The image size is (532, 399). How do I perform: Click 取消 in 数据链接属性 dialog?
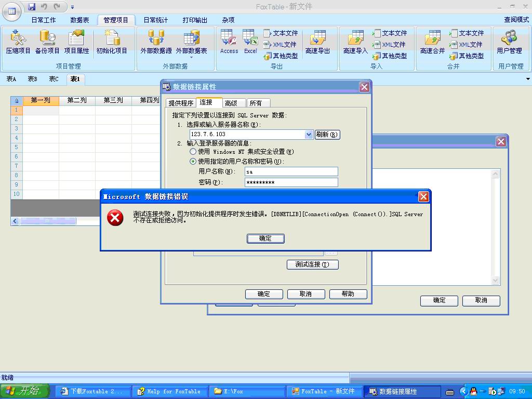click(x=306, y=294)
